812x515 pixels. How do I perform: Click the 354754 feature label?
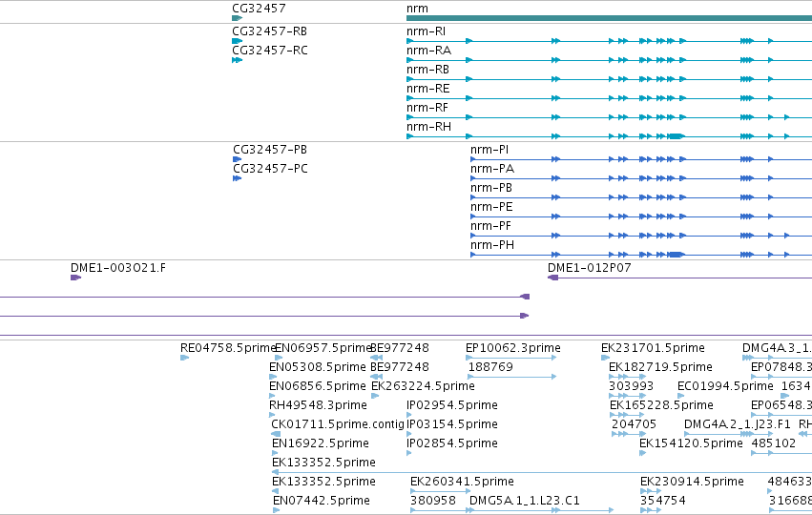click(663, 501)
